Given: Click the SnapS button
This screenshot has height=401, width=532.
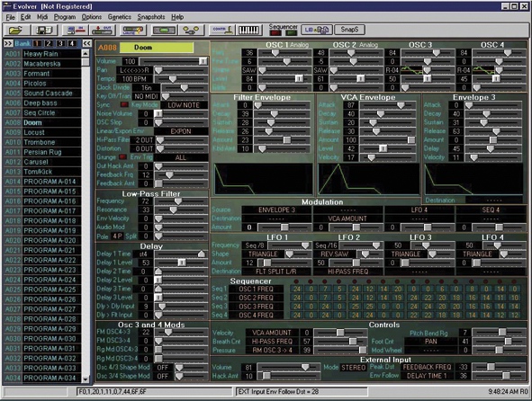Looking at the screenshot, I should tap(349, 30).
